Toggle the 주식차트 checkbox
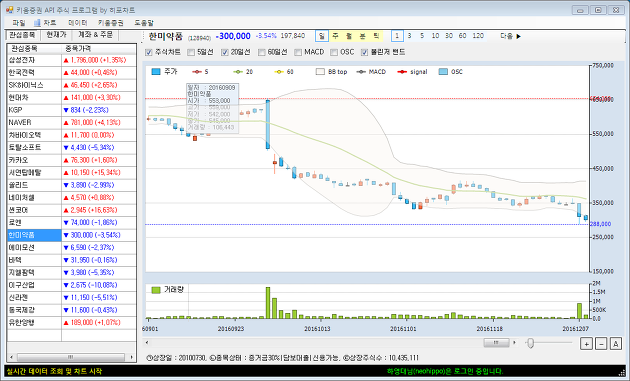The width and height of the screenshot is (630, 381). click(x=149, y=52)
